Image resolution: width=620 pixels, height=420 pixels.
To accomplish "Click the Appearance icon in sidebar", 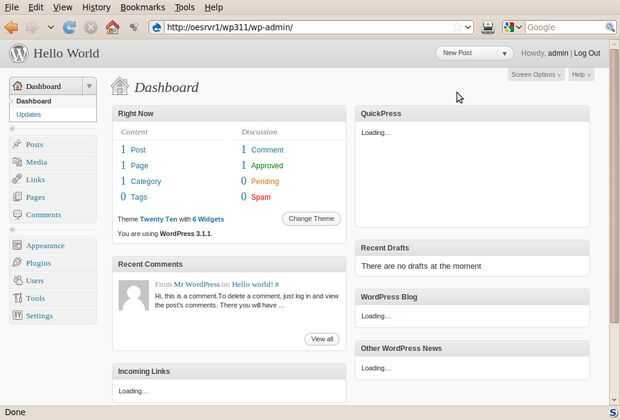I will [17, 245].
